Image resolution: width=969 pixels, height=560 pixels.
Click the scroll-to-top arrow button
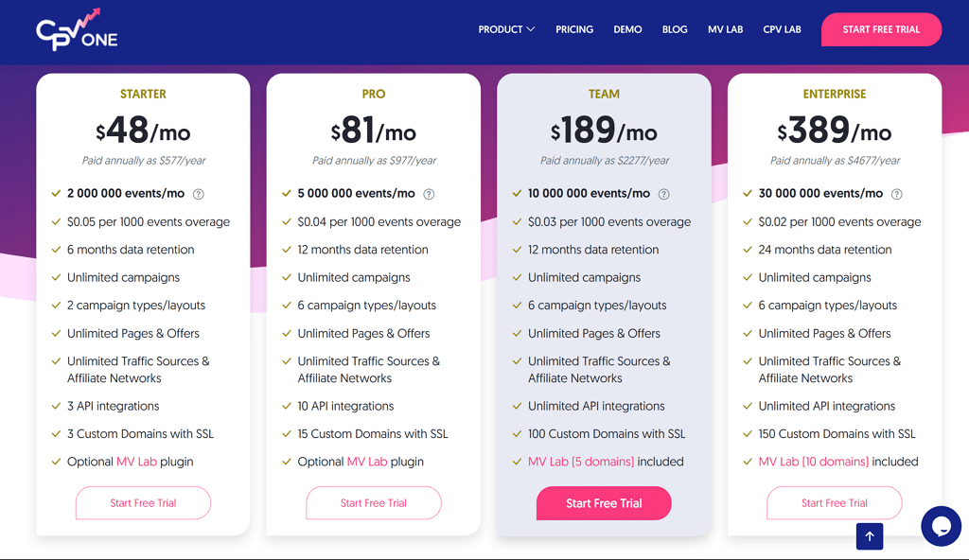point(869,536)
